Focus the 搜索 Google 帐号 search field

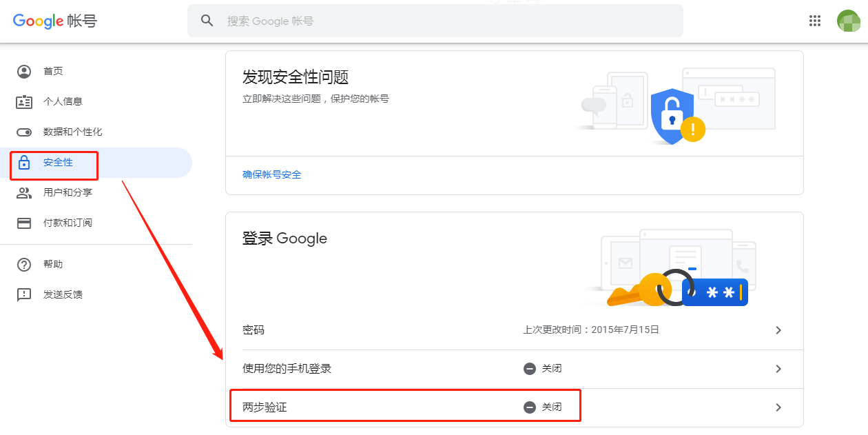(x=435, y=21)
